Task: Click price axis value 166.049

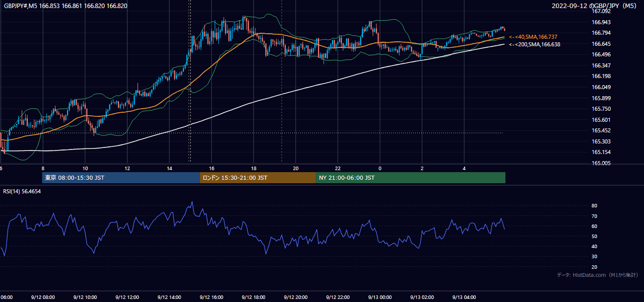Action: (x=601, y=87)
